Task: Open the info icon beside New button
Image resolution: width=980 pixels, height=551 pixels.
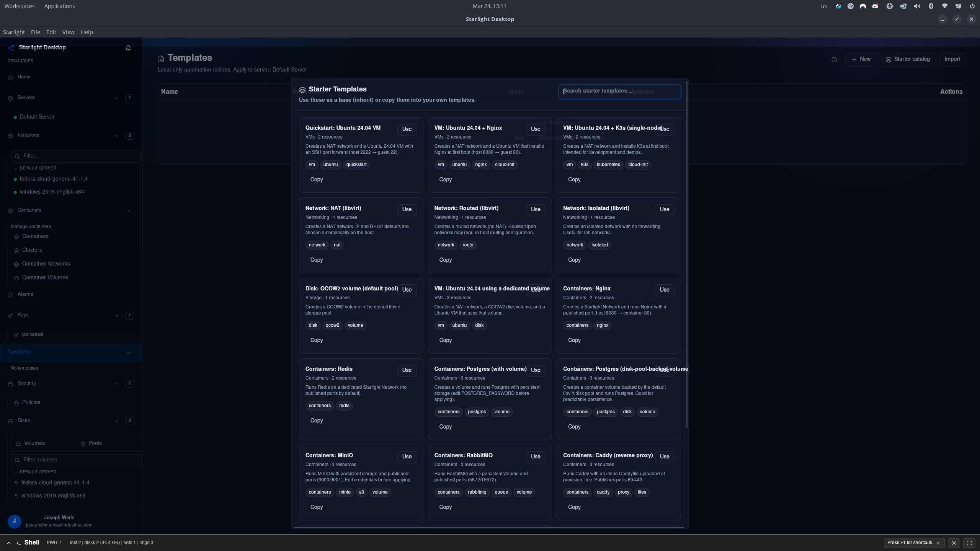Action: click(834, 60)
